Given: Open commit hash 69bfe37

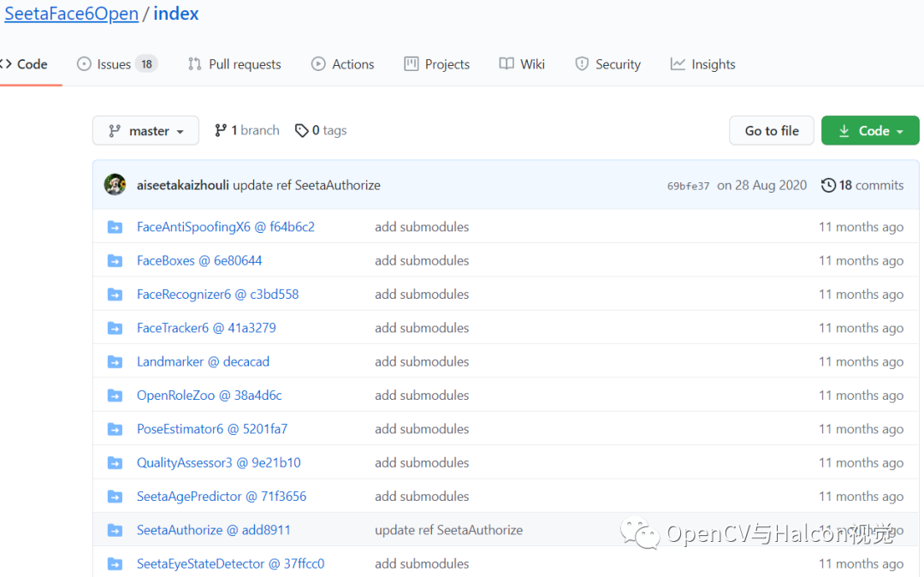Looking at the screenshot, I should click(x=688, y=187).
